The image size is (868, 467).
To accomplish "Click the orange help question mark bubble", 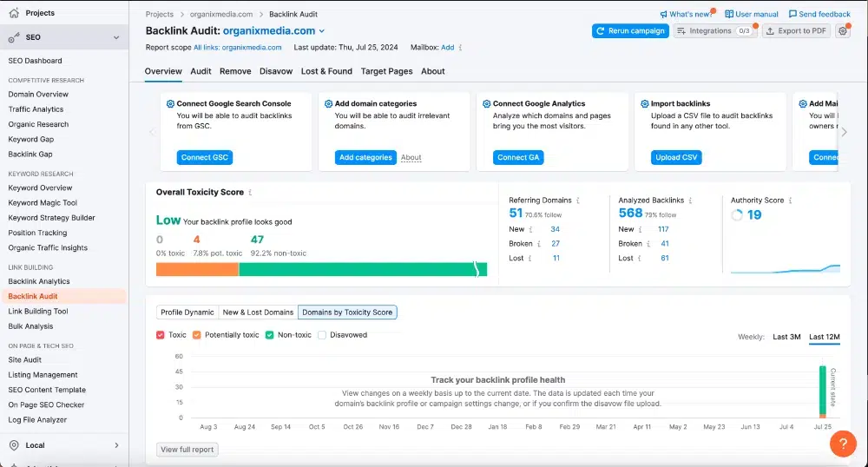I will coord(843,444).
